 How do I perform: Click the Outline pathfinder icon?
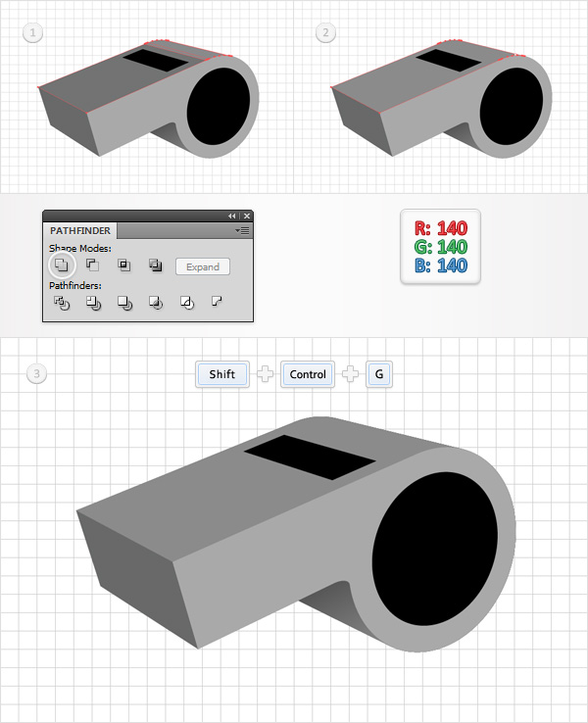tap(187, 303)
